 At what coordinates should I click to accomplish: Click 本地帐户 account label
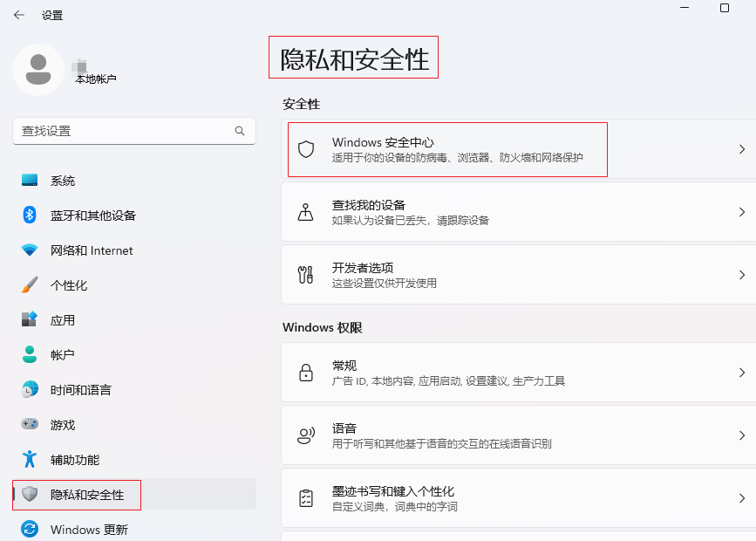click(95, 79)
